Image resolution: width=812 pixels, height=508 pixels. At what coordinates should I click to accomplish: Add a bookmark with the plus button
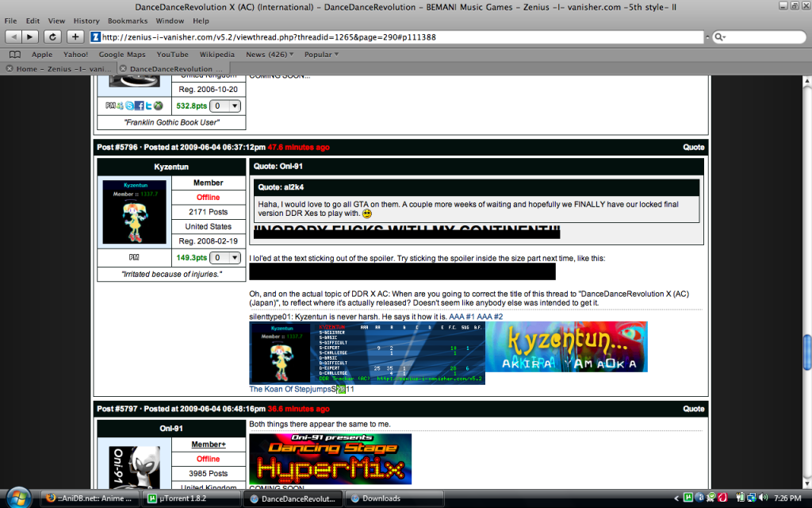point(75,37)
